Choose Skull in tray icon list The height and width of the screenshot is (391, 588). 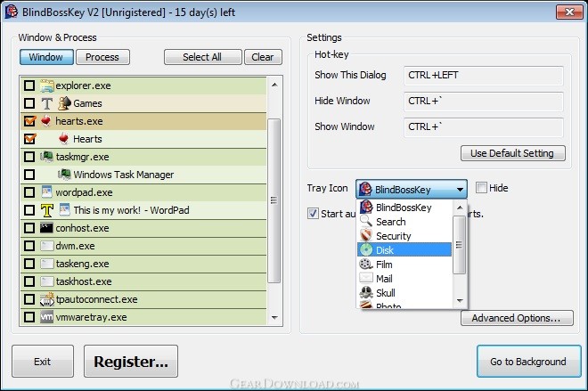[404, 293]
